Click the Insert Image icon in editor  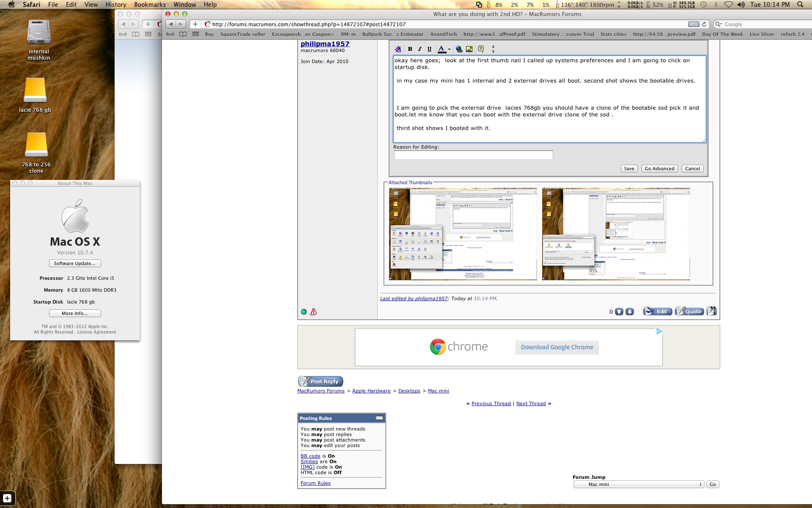pos(469,49)
